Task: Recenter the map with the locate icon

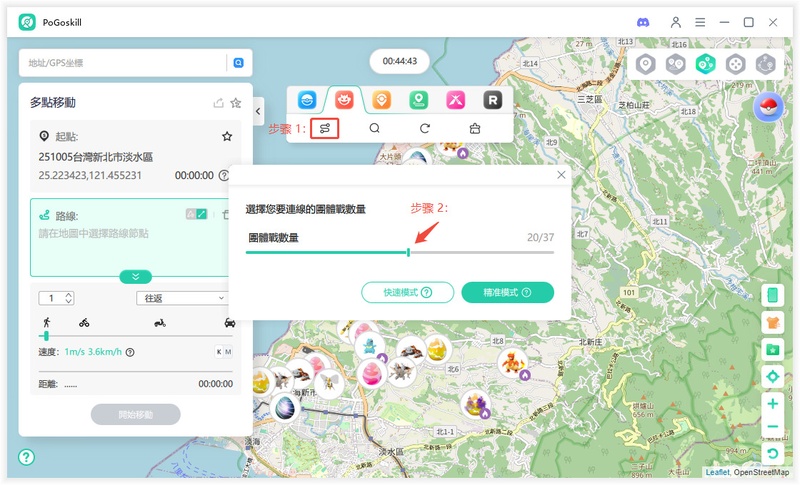Action: (x=772, y=376)
